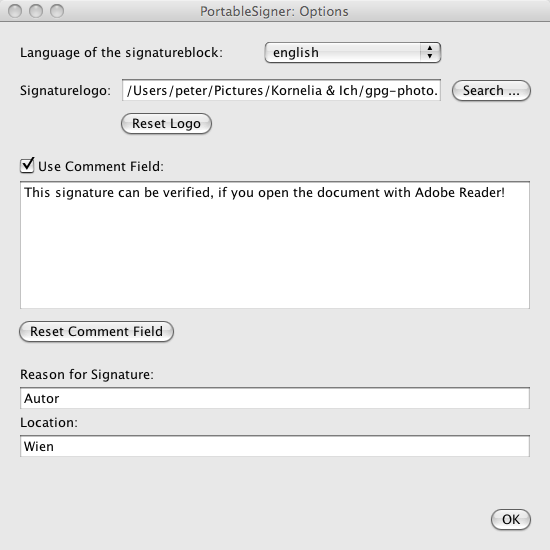
Task: Click the dropdown stepper arrows beside english
Action: pyautogui.click(x=430, y=53)
